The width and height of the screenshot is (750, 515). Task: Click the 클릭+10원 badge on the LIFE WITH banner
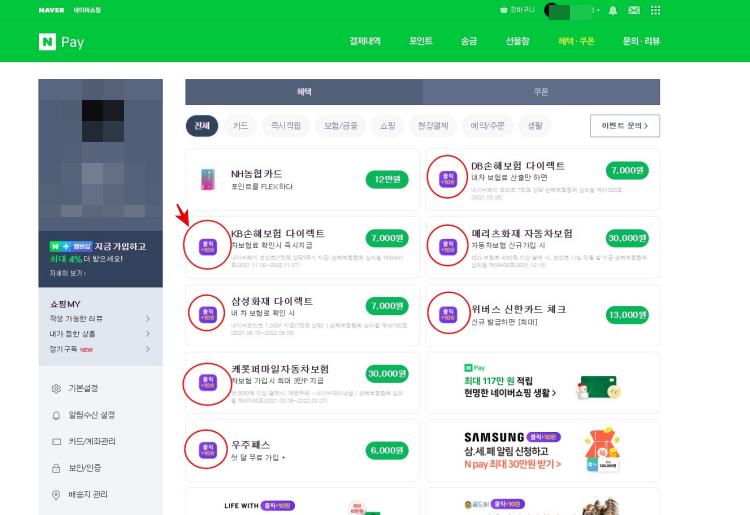click(x=277, y=505)
